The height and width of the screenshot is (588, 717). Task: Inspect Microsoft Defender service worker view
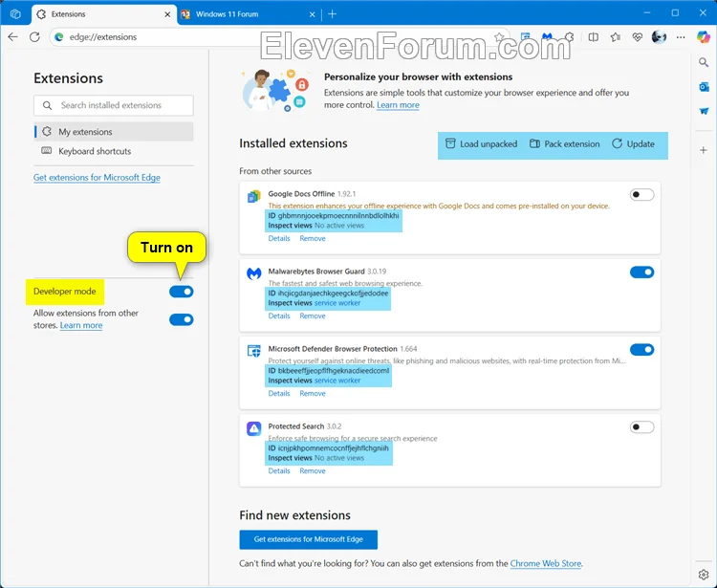pyautogui.click(x=337, y=381)
